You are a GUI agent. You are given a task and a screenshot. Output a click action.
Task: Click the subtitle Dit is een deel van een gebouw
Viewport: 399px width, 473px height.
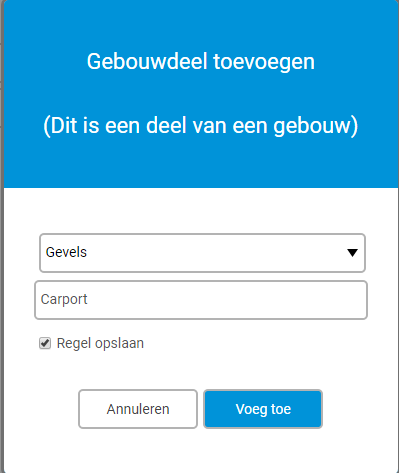coord(201,126)
